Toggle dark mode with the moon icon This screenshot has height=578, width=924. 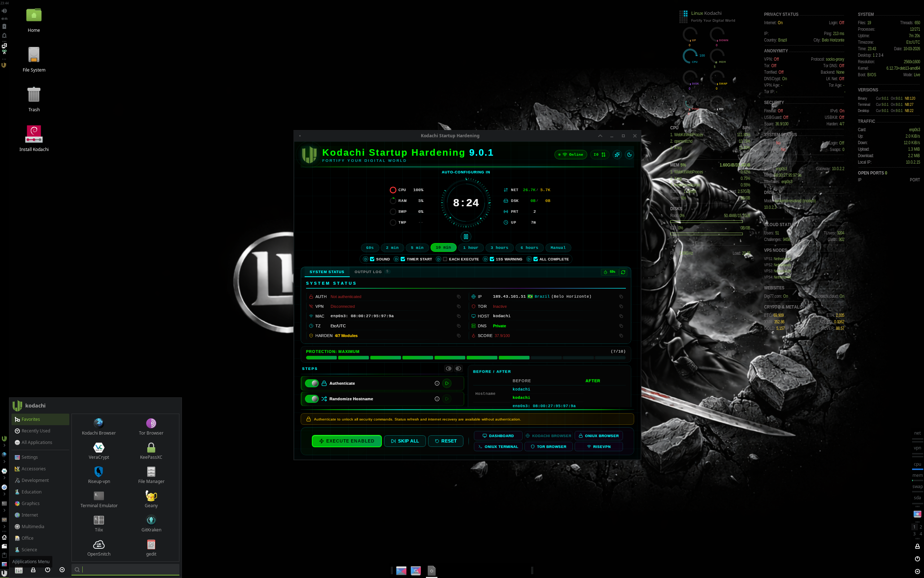click(629, 155)
